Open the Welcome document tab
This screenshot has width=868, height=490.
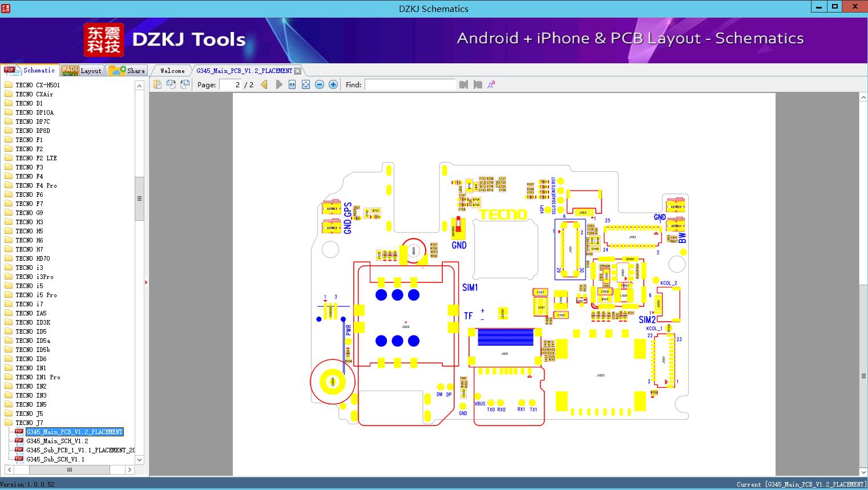click(x=172, y=71)
